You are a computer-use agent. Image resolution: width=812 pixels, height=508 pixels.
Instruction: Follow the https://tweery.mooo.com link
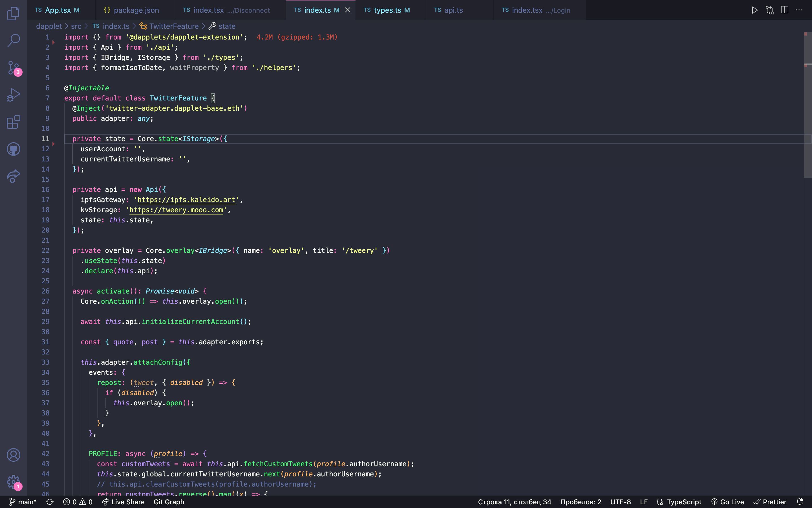pos(176,210)
